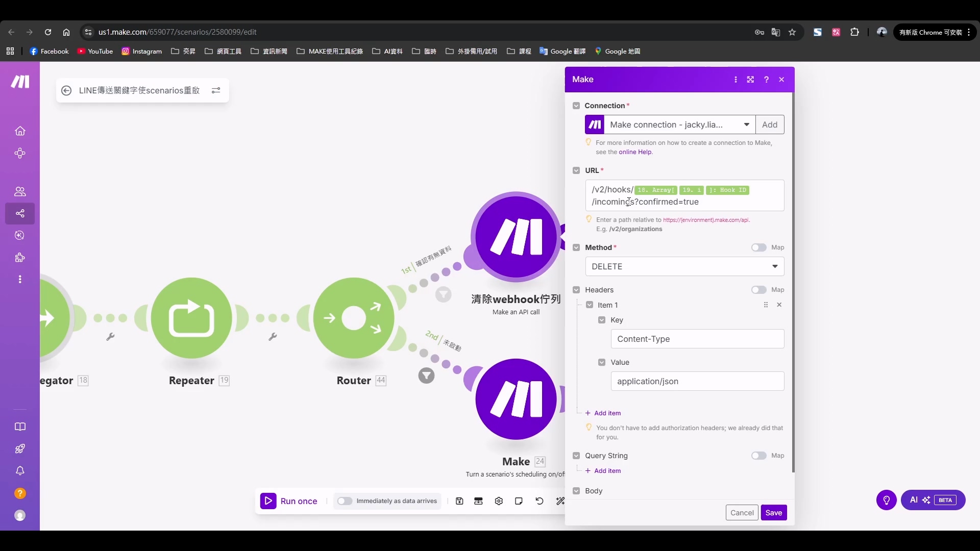Viewport: 980px width, 551px height.
Task: Open the MAKE使用工具紀錄 bookmark folder
Action: point(330,52)
